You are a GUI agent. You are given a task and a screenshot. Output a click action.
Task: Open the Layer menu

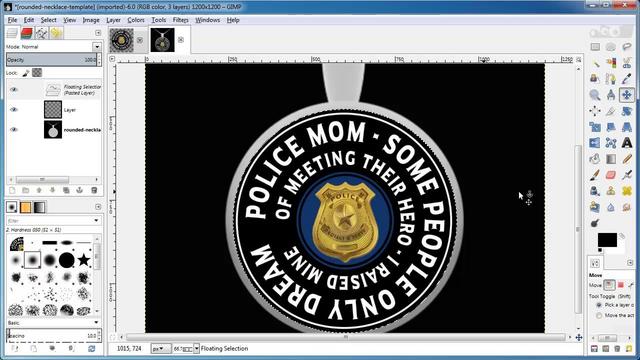[113, 20]
